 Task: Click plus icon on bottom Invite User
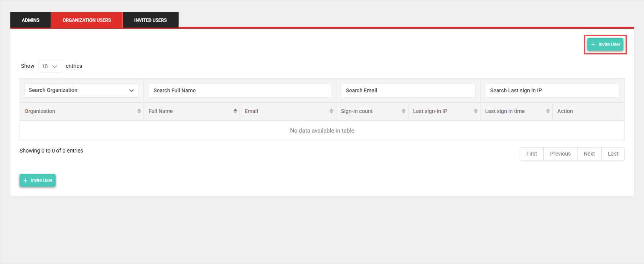[25, 180]
